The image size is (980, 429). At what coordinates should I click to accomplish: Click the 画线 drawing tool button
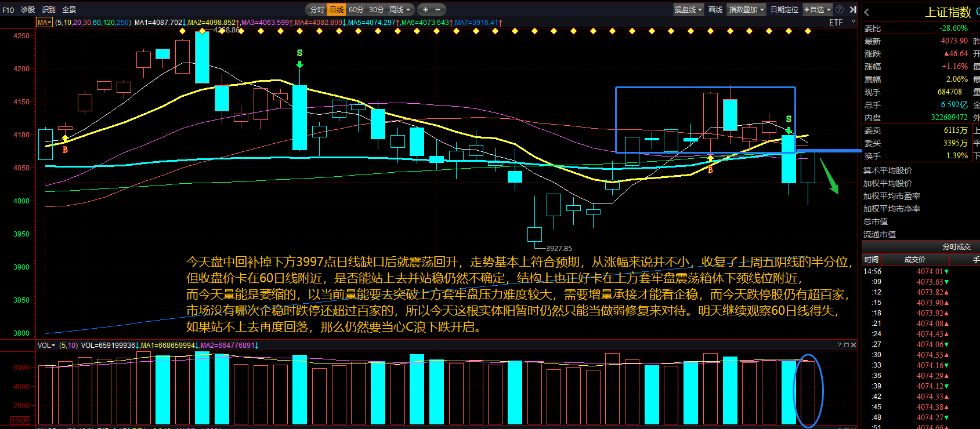tap(715, 9)
